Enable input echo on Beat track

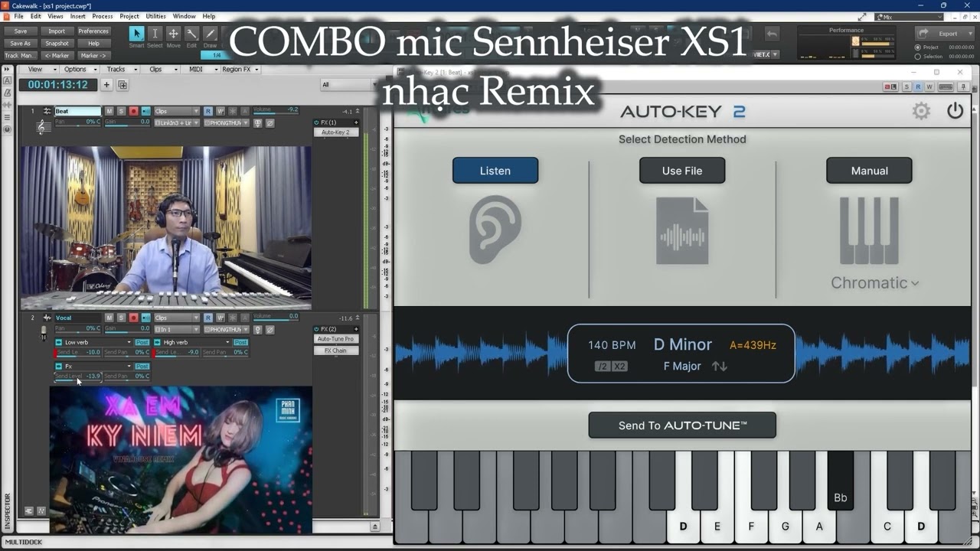(145, 111)
